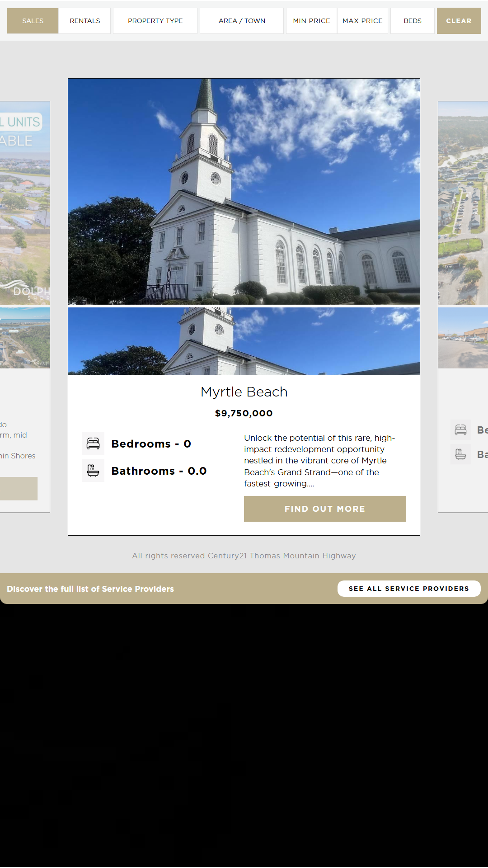Open the Min Price dropdown

[x=311, y=21]
